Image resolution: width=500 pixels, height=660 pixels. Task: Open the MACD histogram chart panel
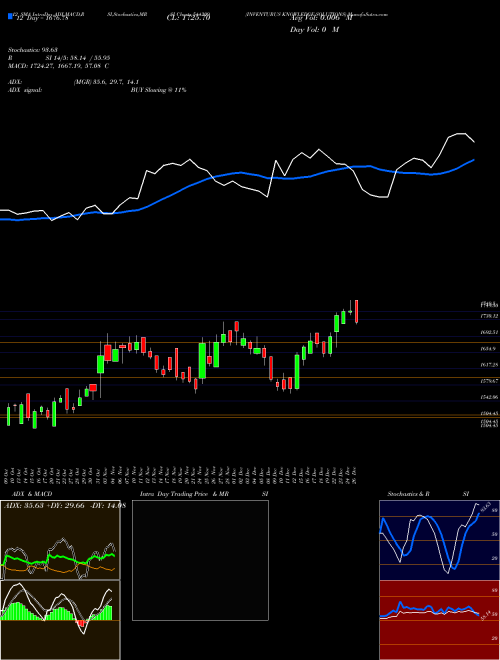click(x=60, y=620)
